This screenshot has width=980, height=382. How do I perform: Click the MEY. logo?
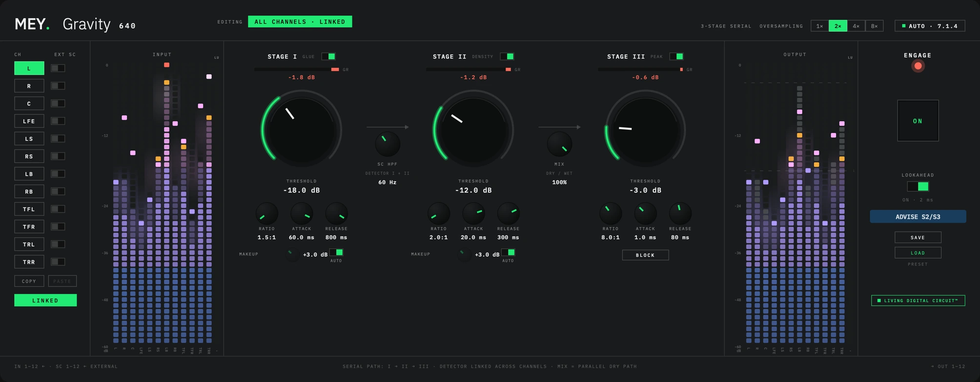click(32, 24)
